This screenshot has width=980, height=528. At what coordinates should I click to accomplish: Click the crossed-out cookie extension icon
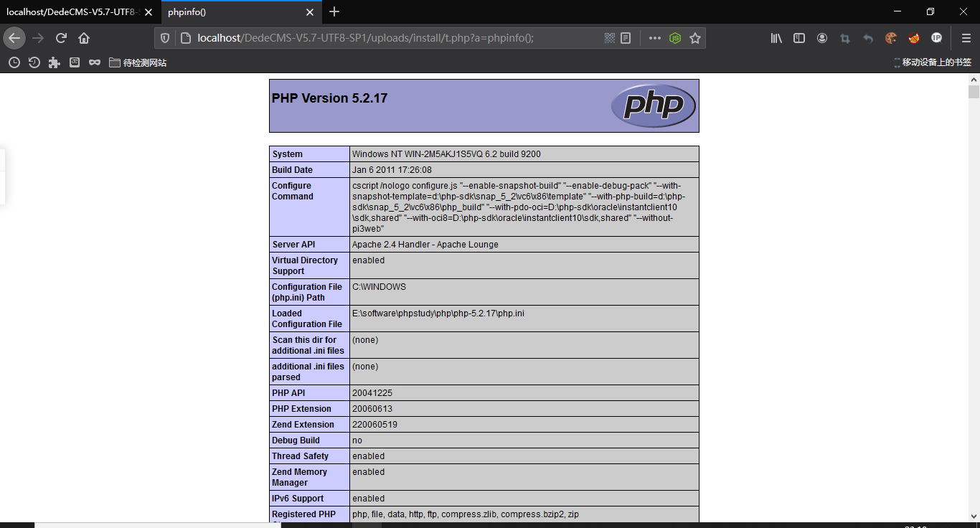pyautogui.click(x=914, y=38)
